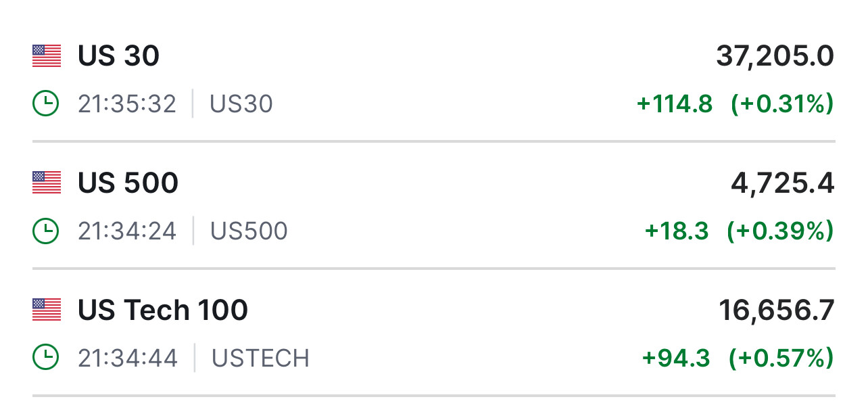868x416 pixels.
Task: Click the green clock icon in US Tech 100 row
Action: 46,358
